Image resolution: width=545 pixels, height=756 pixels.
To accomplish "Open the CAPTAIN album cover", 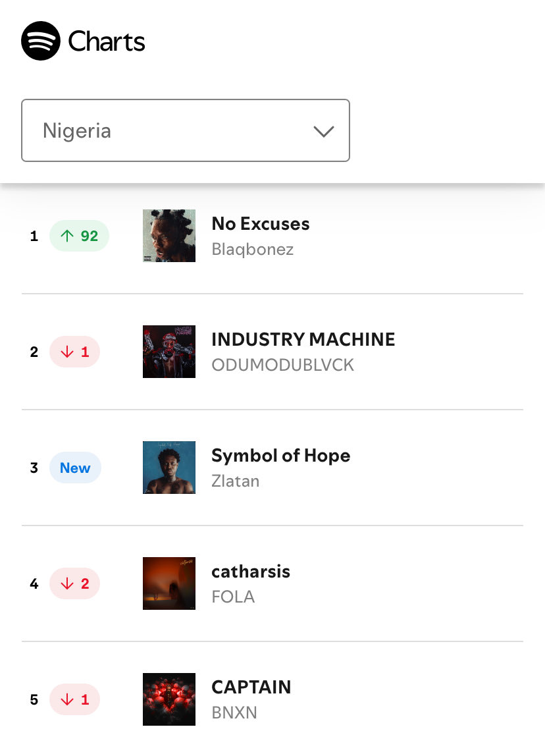I will click(x=169, y=699).
